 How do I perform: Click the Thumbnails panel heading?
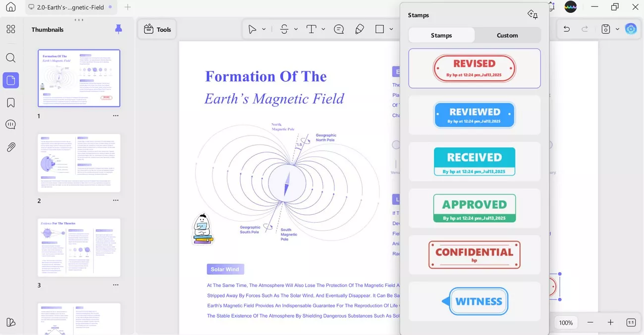click(48, 29)
